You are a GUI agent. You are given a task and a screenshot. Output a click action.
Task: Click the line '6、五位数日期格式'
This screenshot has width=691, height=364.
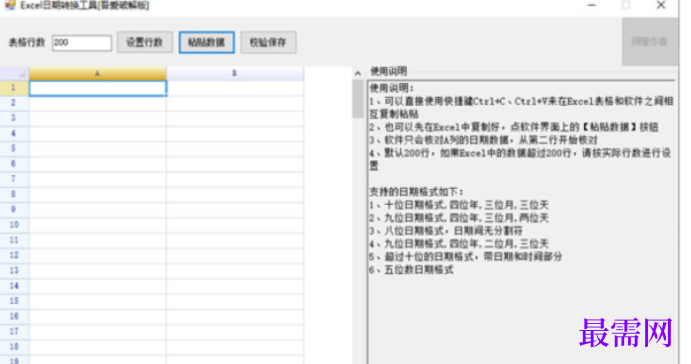[x=412, y=270]
